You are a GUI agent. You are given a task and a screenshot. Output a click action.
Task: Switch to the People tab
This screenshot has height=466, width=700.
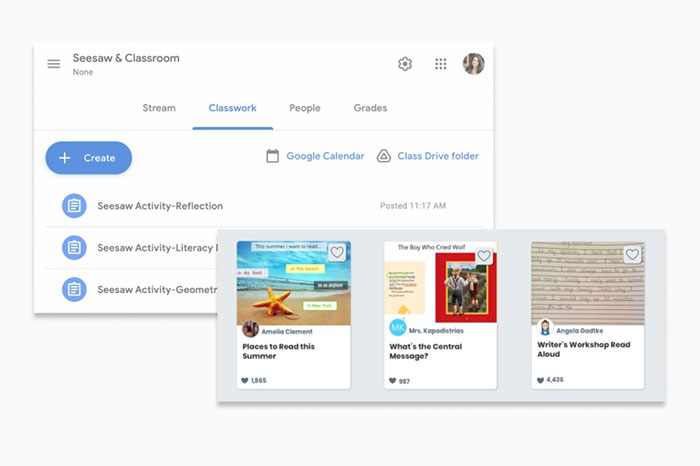click(305, 108)
